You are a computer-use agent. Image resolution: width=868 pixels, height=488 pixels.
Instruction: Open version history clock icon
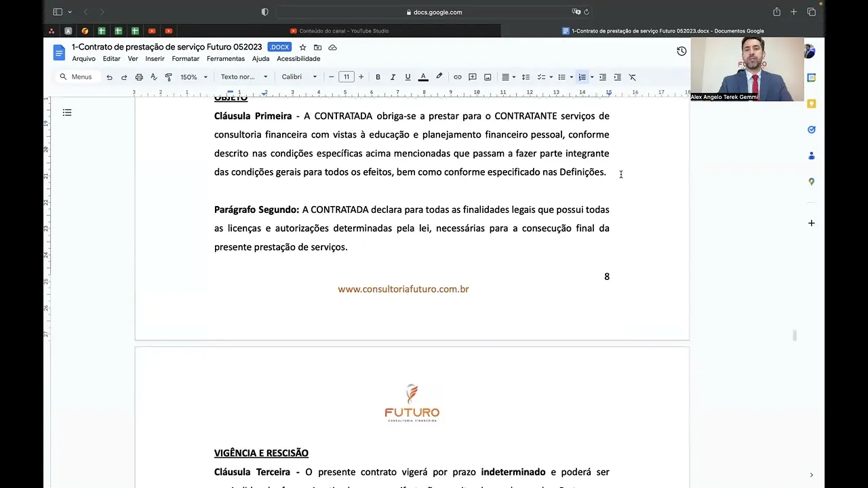[x=682, y=52]
